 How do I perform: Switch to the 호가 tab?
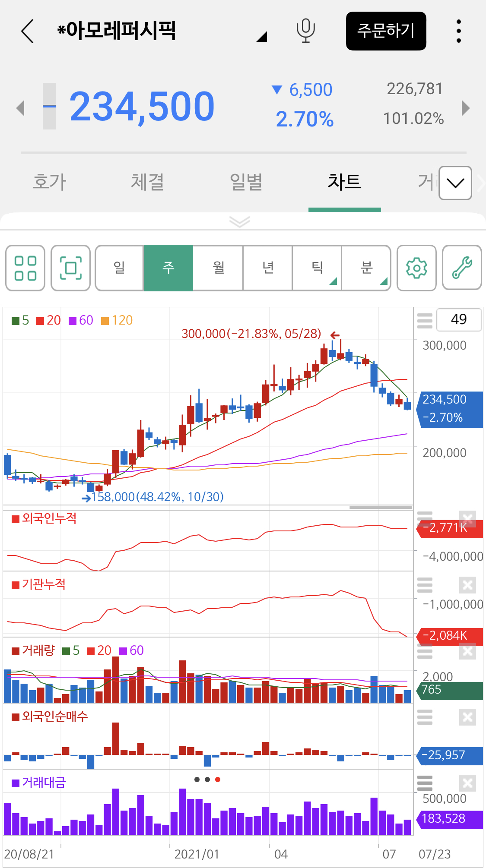[49, 182]
